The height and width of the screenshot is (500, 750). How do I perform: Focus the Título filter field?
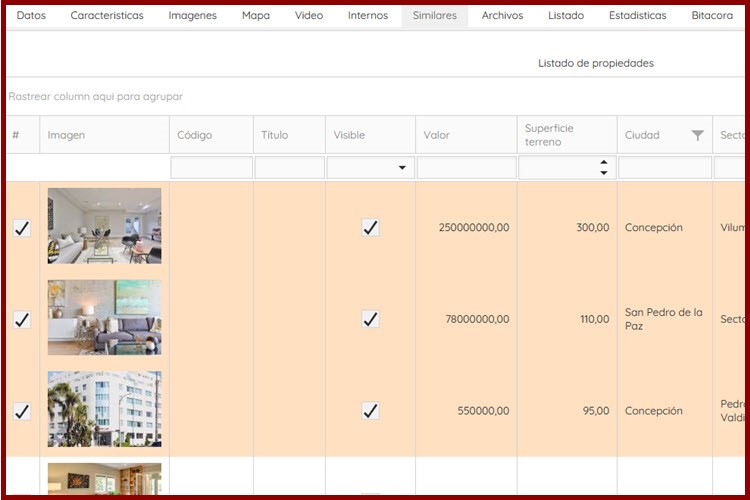pos(289,168)
